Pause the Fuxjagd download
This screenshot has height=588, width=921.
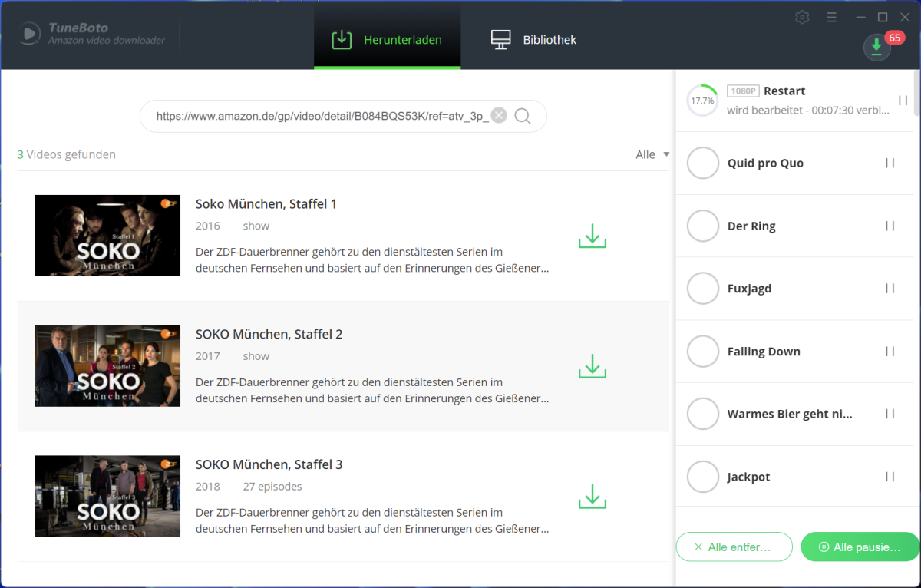[889, 288]
